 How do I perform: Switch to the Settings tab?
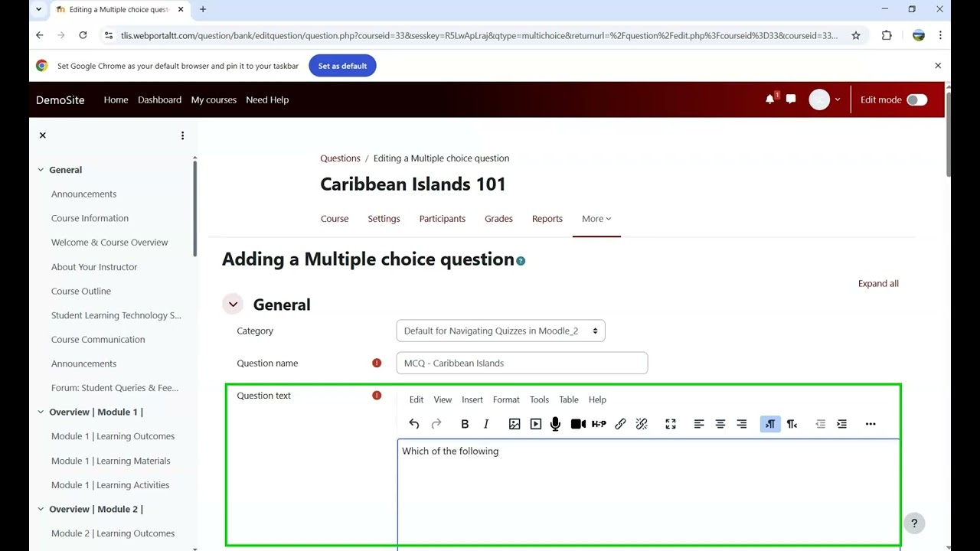(384, 219)
